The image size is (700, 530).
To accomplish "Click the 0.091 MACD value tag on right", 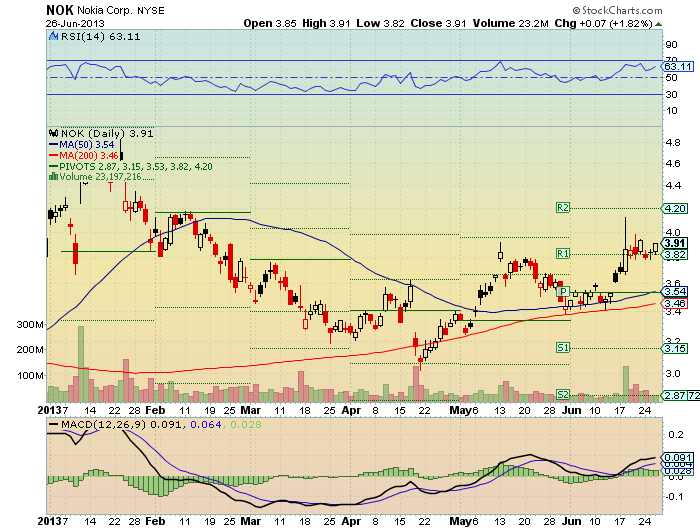I will click(x=677, y=458).
